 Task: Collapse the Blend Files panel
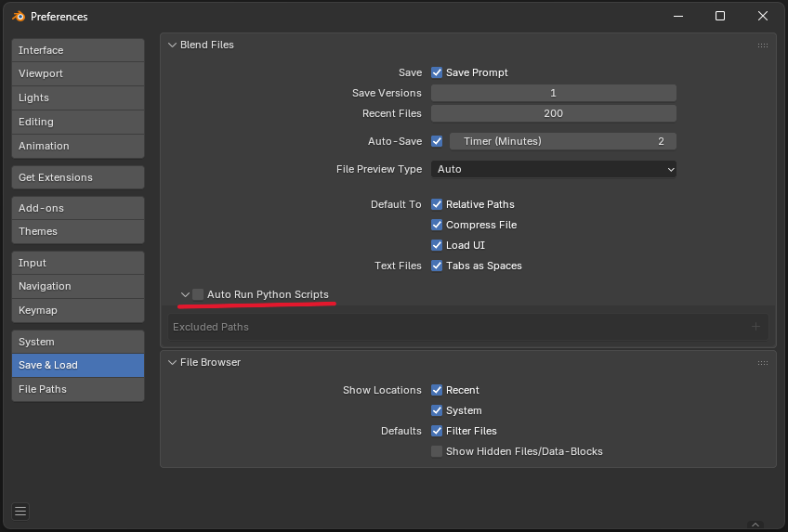[x=172, y=45]
